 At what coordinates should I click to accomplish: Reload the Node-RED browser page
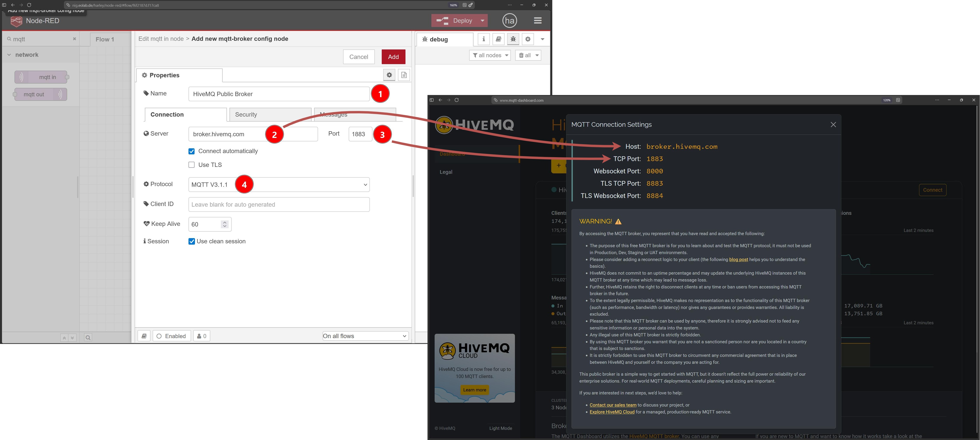click(29, 5)
